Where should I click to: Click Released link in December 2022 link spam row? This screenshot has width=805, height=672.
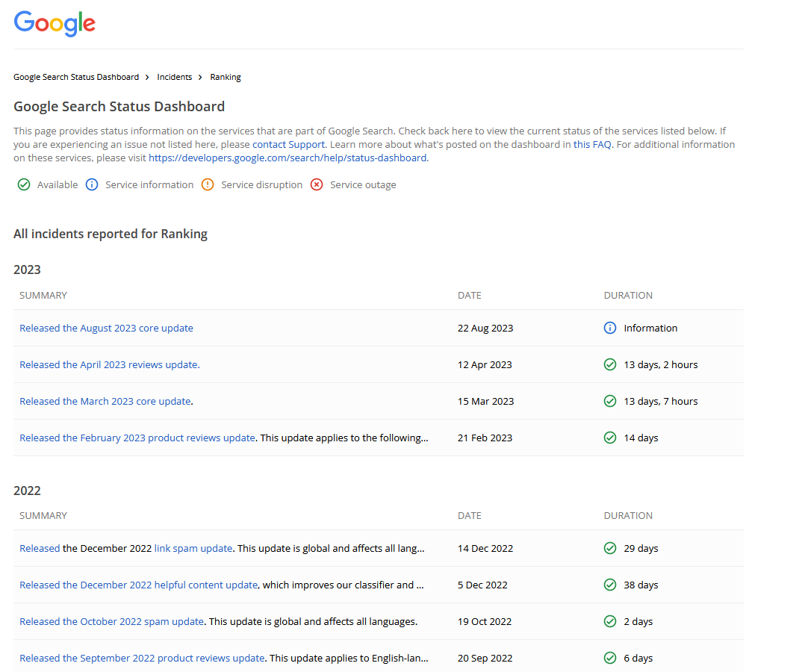coord(40,548)
